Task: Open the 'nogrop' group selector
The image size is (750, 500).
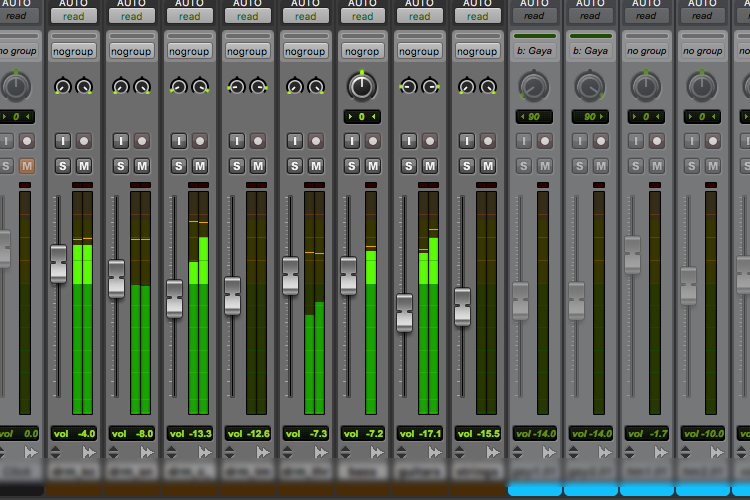Action: click(x=362, y=51)
